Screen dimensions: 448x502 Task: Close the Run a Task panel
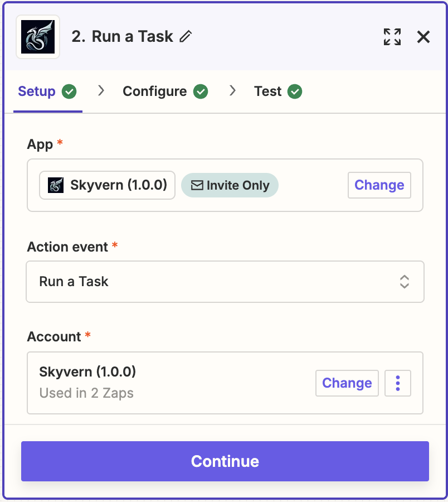423,37
